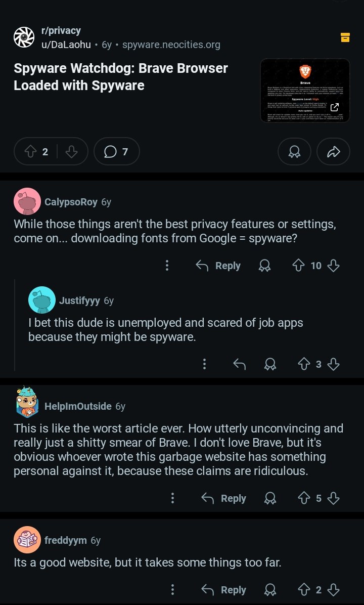Open more options on CalypsoRoy's comment

(x=167, y=266)
